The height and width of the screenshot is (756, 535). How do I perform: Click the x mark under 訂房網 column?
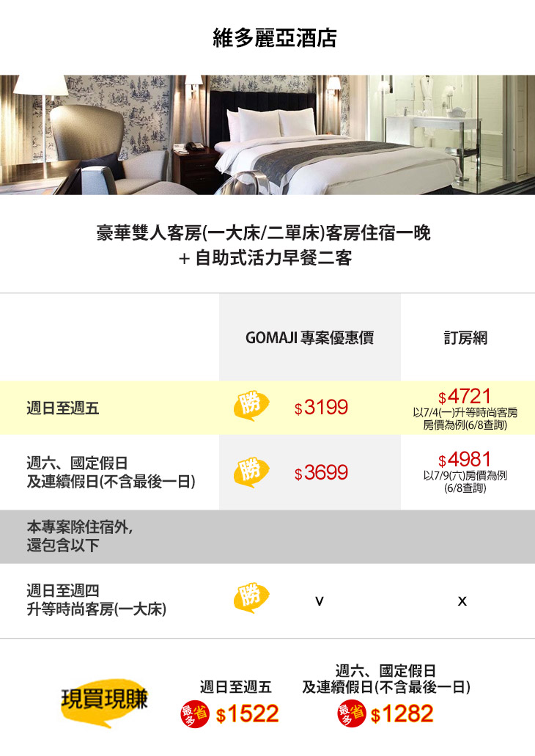point(462,601)
